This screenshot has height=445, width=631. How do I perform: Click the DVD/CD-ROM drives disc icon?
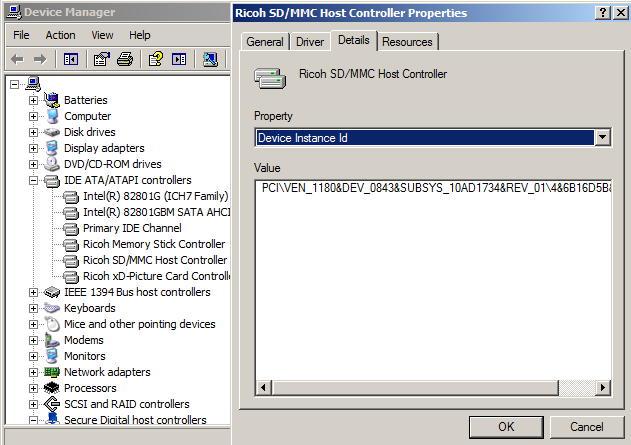click(x=52, y=164)
